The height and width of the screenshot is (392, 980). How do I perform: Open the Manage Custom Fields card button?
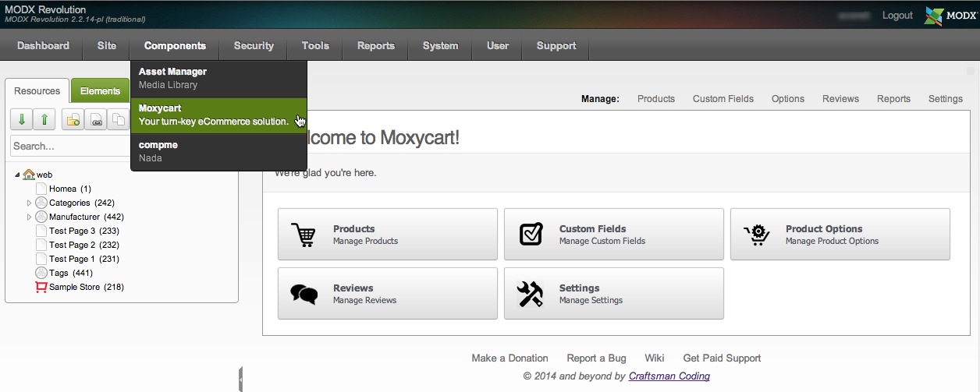coord(614,234)
